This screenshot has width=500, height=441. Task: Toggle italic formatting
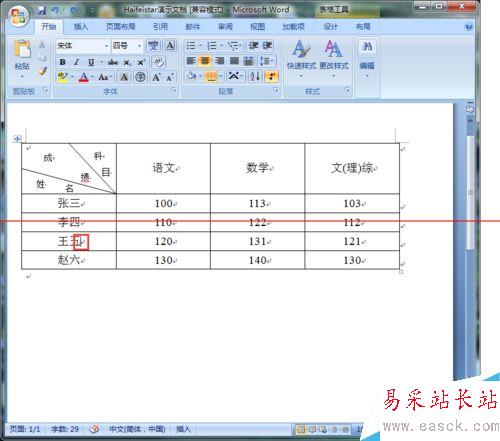(x=76, y=62)
